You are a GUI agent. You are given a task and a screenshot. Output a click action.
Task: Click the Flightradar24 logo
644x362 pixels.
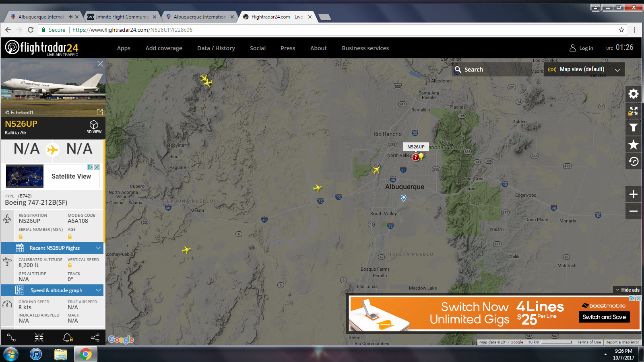[42, 48]
